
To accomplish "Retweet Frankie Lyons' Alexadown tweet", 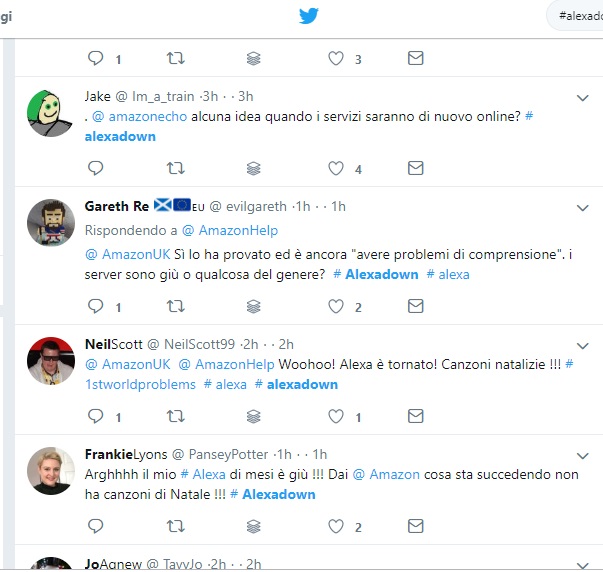I will (176, 526).
